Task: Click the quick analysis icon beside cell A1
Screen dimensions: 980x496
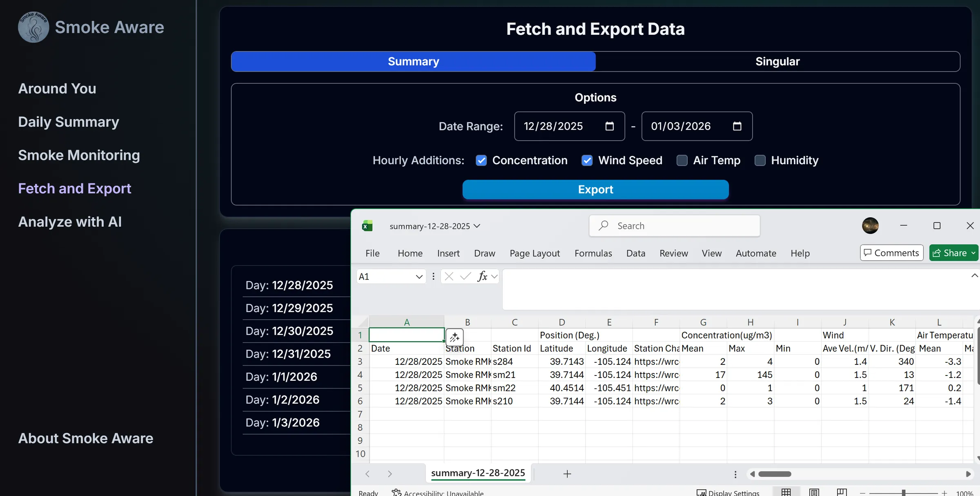Action: pos(454,337)
